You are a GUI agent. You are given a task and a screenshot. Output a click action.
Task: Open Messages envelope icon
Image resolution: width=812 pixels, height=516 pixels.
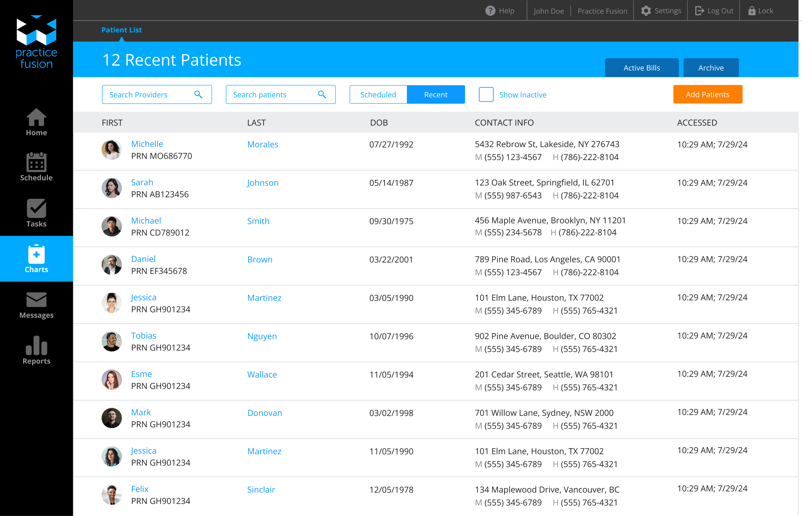(x=37, y=300)
